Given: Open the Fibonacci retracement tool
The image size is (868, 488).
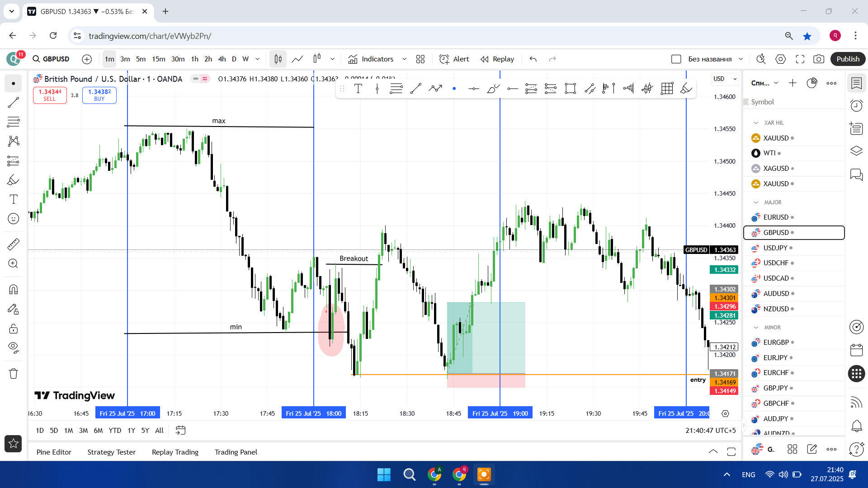Looking at the screenshot, I should click(x=14, y=122).
